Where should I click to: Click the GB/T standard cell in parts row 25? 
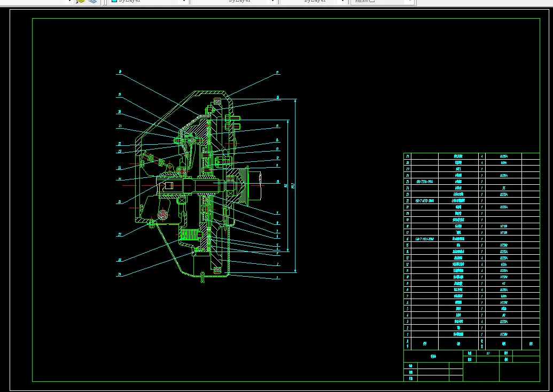point(425,182)
